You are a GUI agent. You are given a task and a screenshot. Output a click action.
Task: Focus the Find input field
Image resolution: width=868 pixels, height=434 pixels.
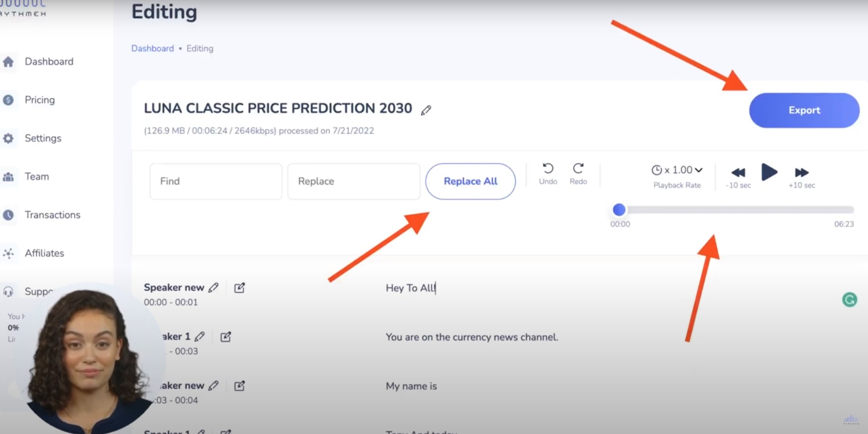click(216, 181)
